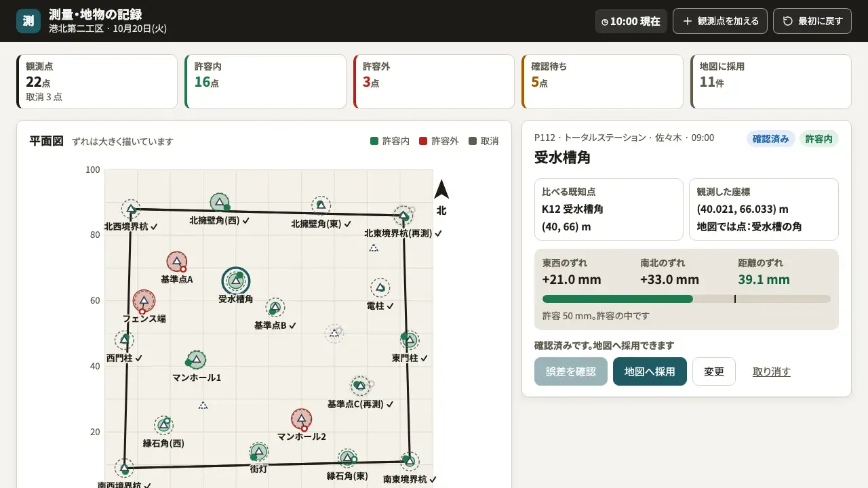Image resolution: width=868 pixels, height=488 pixels.
Task: Select the 北西境界杭 survey point marker
Action: coord(131,209)
